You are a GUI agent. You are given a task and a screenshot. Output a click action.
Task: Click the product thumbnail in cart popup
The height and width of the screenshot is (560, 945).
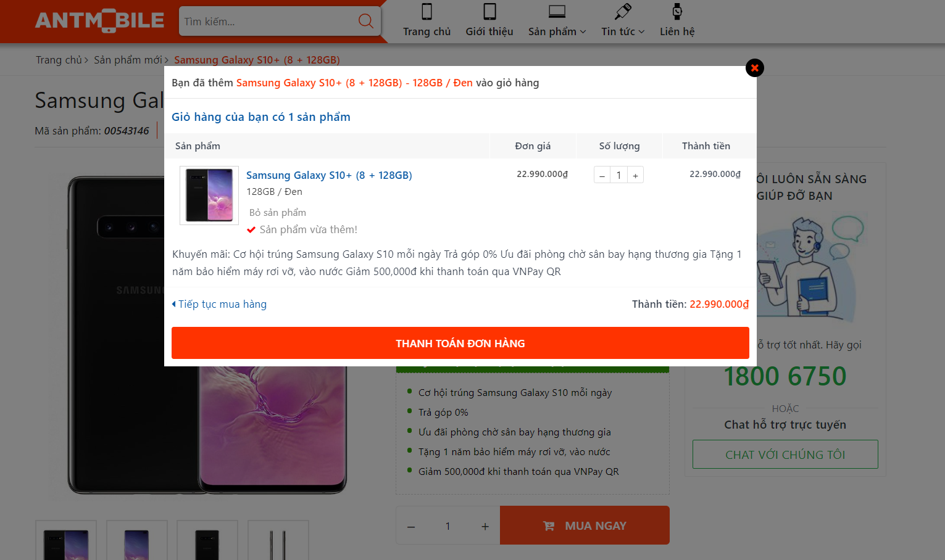pyautogui.click(x=209, y=195)
